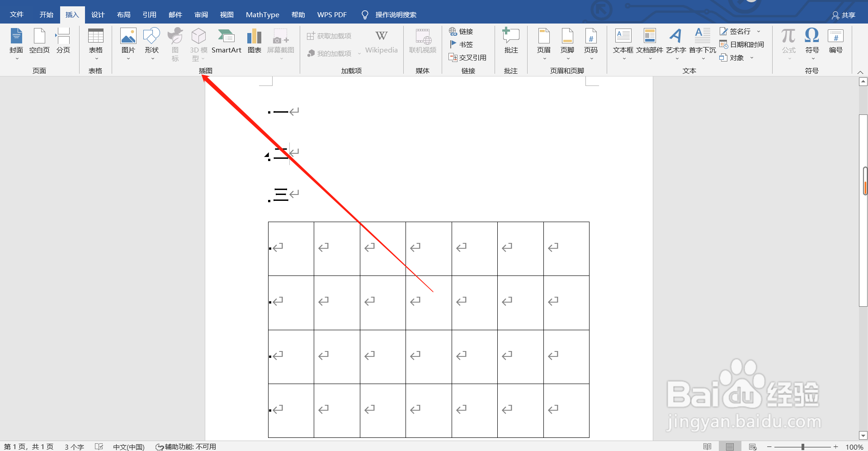Expand the object (对象) dropdown arrow
The image size is (868, 451).
752,58
